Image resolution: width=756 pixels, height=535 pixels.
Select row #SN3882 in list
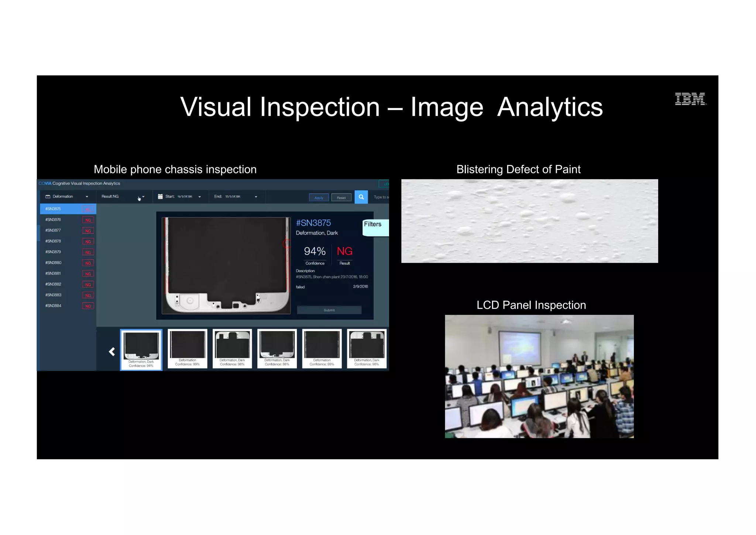pos(68,284)
